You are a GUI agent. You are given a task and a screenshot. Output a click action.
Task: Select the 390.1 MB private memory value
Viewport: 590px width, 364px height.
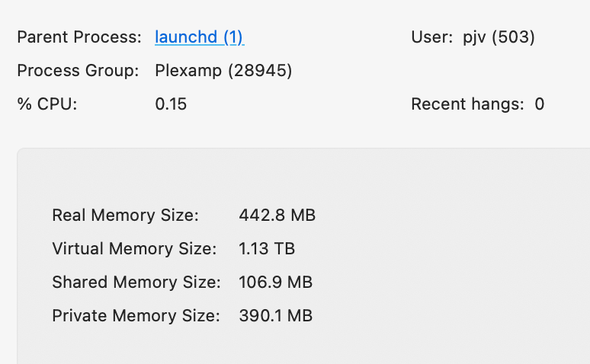pos(275,316)
